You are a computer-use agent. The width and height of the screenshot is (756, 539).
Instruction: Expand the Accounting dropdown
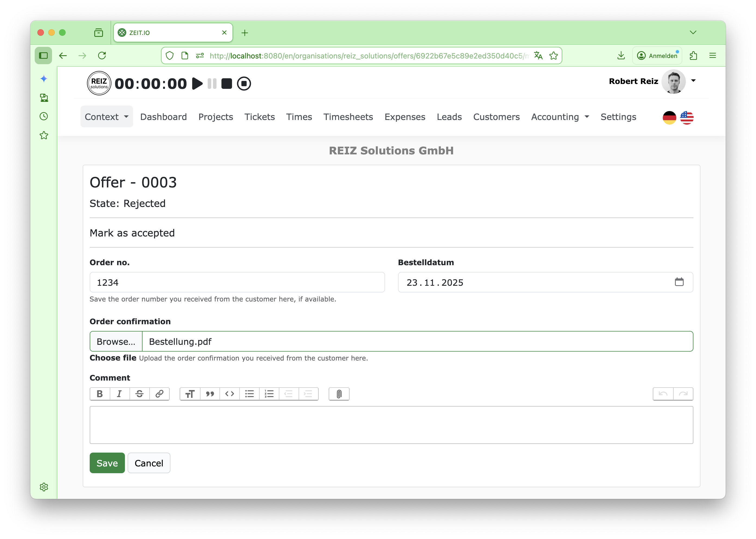point(560,117)
